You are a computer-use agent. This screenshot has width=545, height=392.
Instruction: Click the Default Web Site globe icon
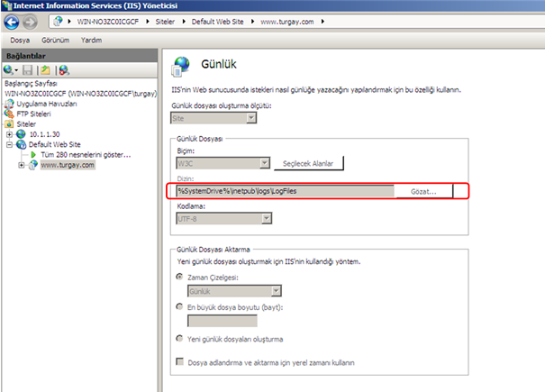click(21, 144)
